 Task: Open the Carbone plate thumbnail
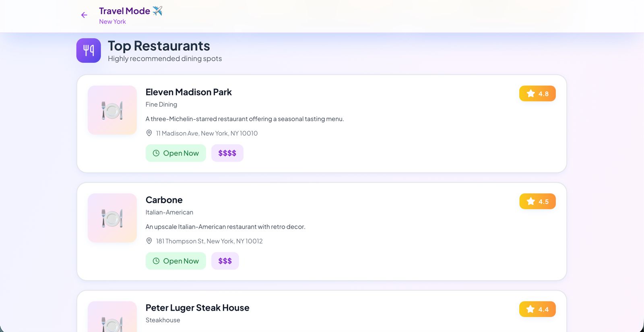click(x=112, y=218)
